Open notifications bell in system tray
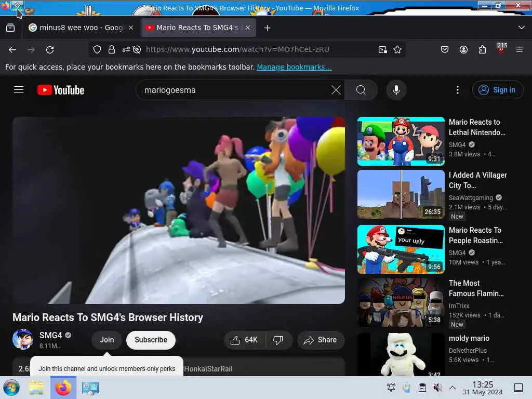Image resolution: width=532 pixels, height=399 pixels. [x=391, y=388]
